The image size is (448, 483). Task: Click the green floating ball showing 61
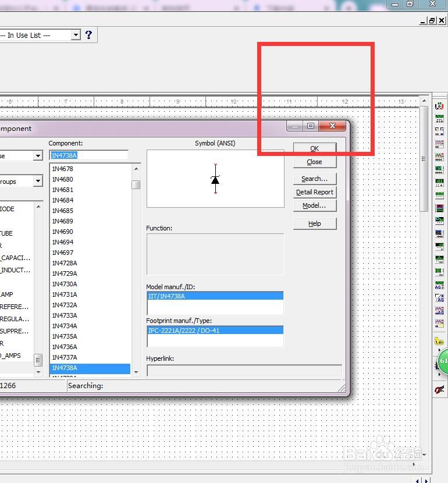(443, 361)
